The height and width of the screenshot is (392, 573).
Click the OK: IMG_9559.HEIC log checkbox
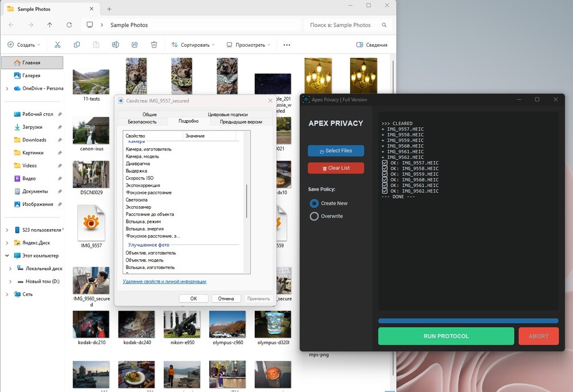point(385,174)
